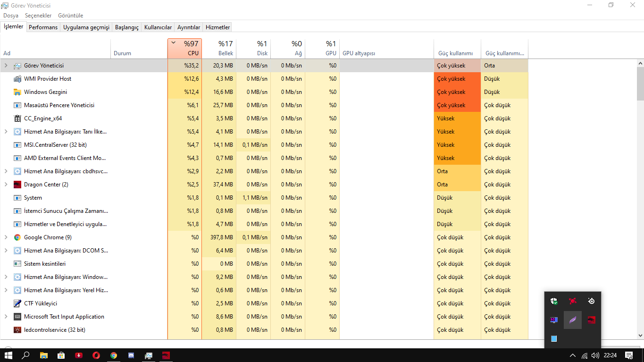644x362 pixels.
Task: Click the MSI.CentralServer (32 bit) icon
Action: coord(17,145)
